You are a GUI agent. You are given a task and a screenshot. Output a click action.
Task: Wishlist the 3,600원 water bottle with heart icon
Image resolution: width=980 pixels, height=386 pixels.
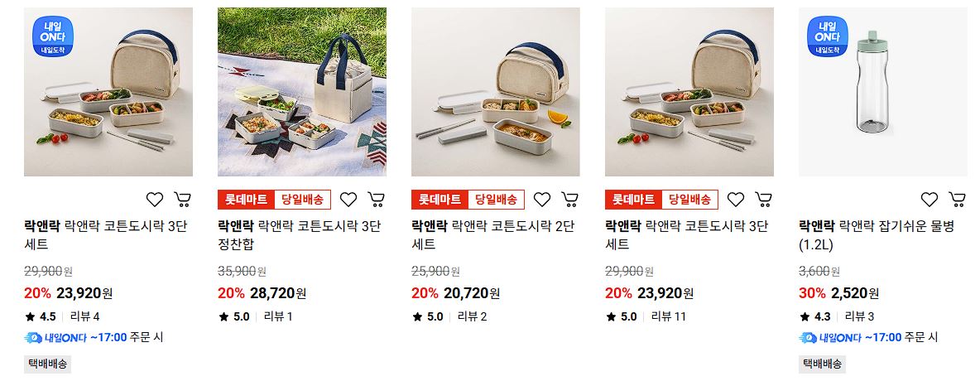[930, 200]
